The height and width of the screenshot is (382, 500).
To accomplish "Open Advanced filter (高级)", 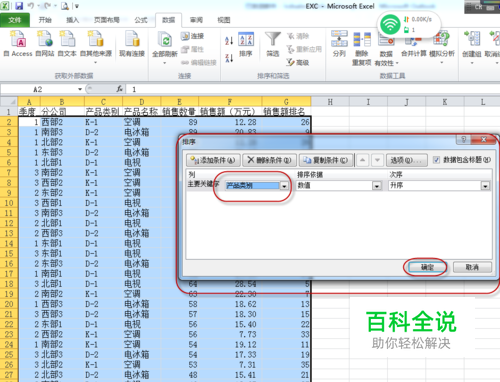I will 298,62.
